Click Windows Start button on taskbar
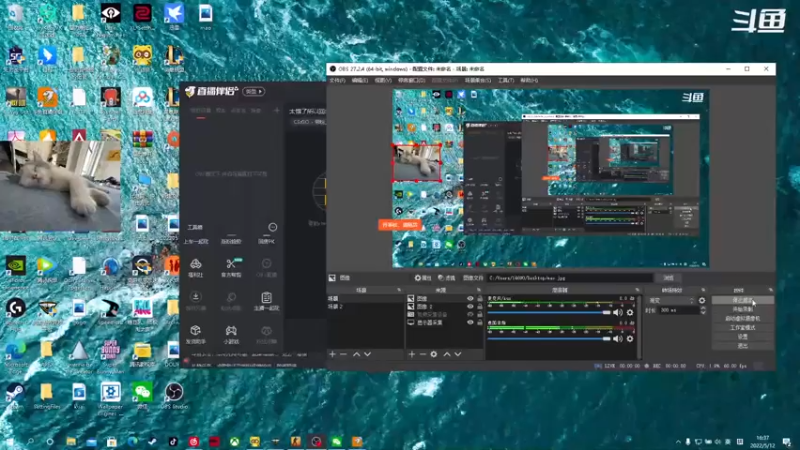This screenshot has width=800, height=450. [x=10, y=441]
